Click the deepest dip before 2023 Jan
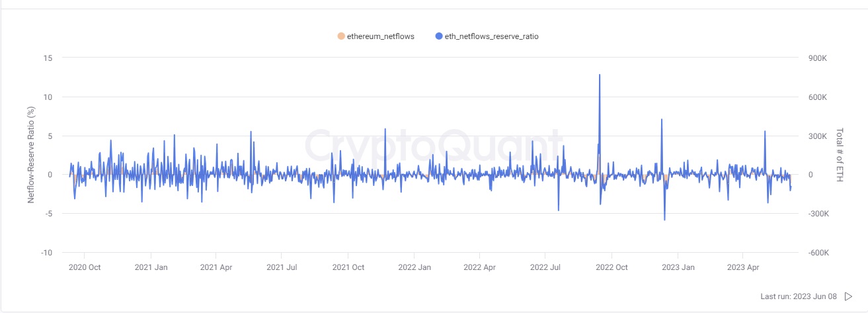The width and height of the screenshot is (868, 313). pyautogui.click(x=664, y=220)
